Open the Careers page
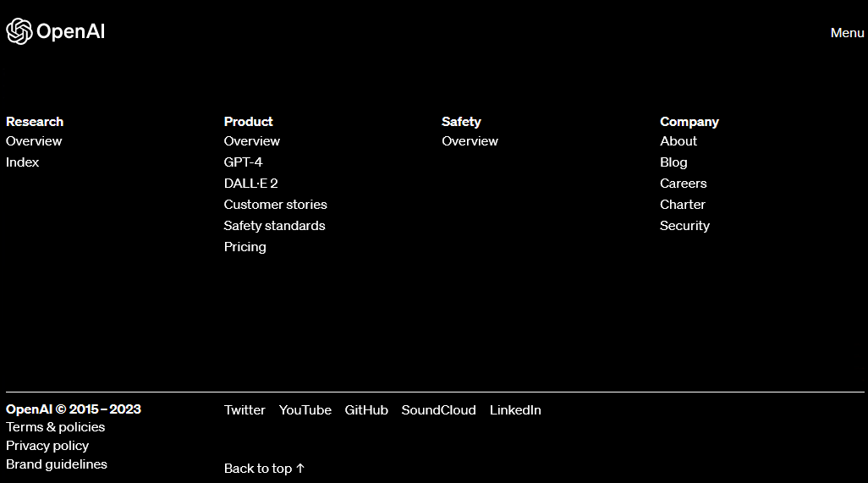868x483 pixels. click(x=683, y=183)
